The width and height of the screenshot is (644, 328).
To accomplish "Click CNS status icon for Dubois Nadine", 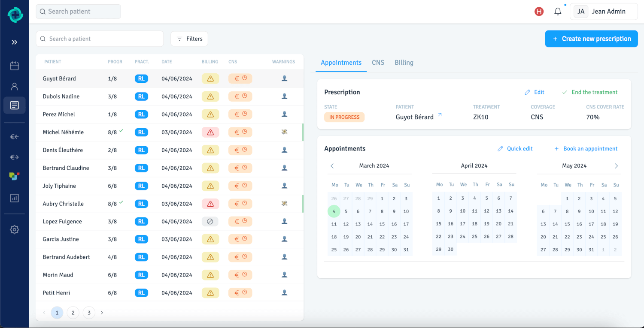I will coord(240,96).
